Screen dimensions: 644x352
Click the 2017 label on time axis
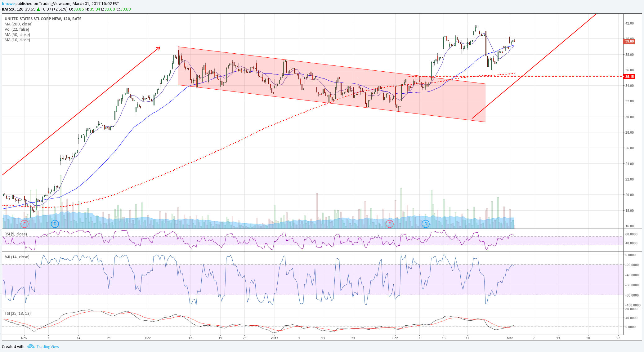click(x=275, y=338)
